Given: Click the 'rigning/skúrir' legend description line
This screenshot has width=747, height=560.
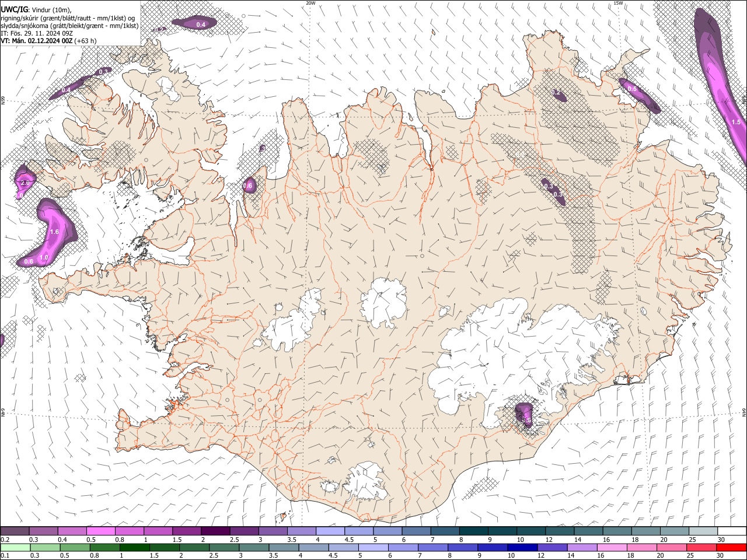Looking at the screenshot, I should 68,18.
